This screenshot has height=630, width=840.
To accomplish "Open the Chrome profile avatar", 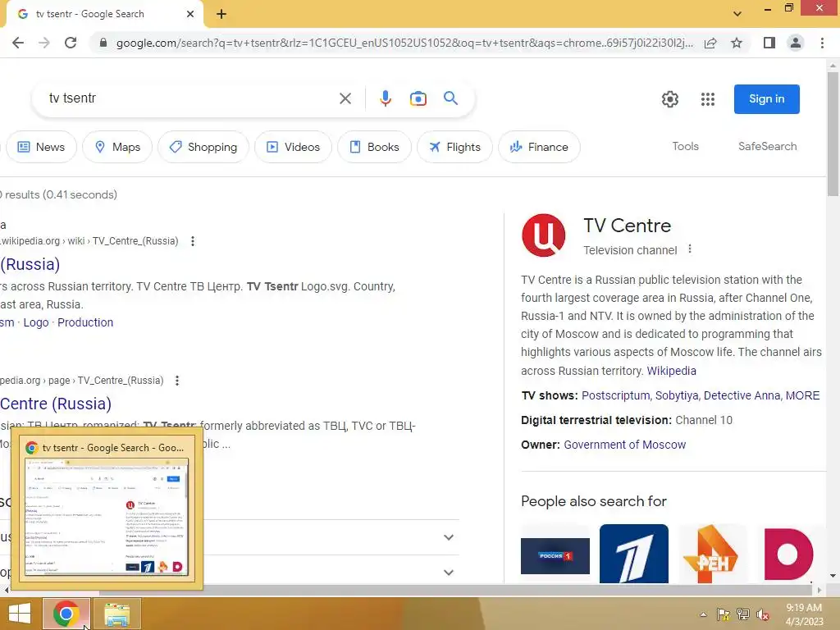I will (x=796, y=43).
